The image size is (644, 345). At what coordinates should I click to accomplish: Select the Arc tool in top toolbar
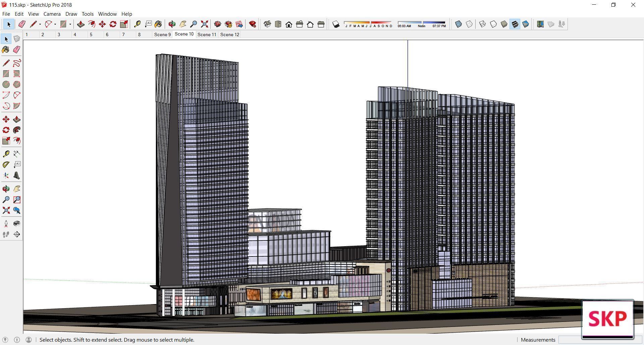(48, 24)
